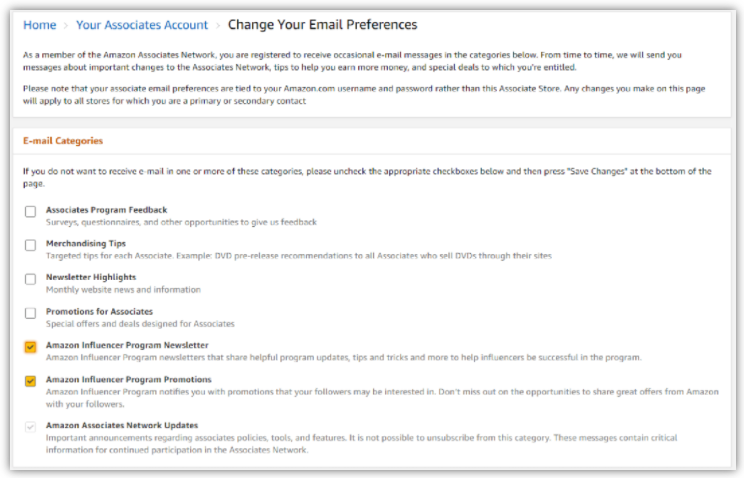This screenshot has height=478, width=744.
Task: Check the Merchandising Tips checkbox
Action: click(x=30, y=245)
